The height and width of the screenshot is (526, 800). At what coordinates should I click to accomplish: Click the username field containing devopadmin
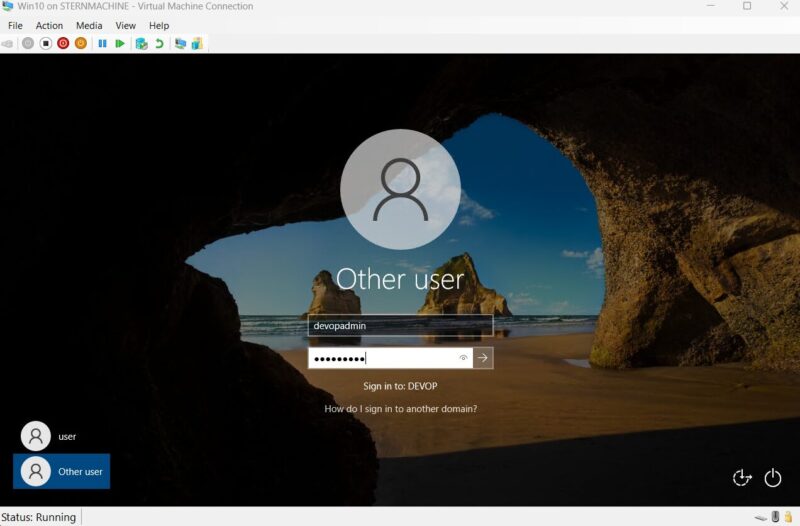pos(401,325)
